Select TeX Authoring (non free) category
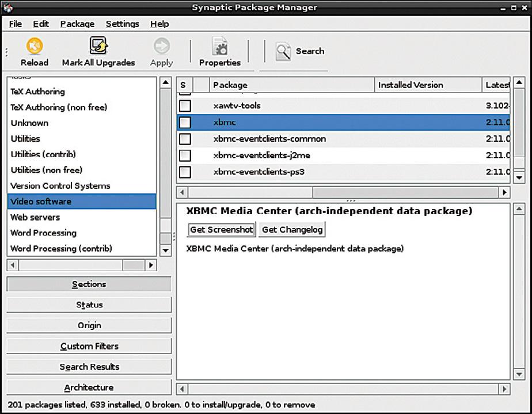Viewport: 532px width, 414px height. (81, 107)
